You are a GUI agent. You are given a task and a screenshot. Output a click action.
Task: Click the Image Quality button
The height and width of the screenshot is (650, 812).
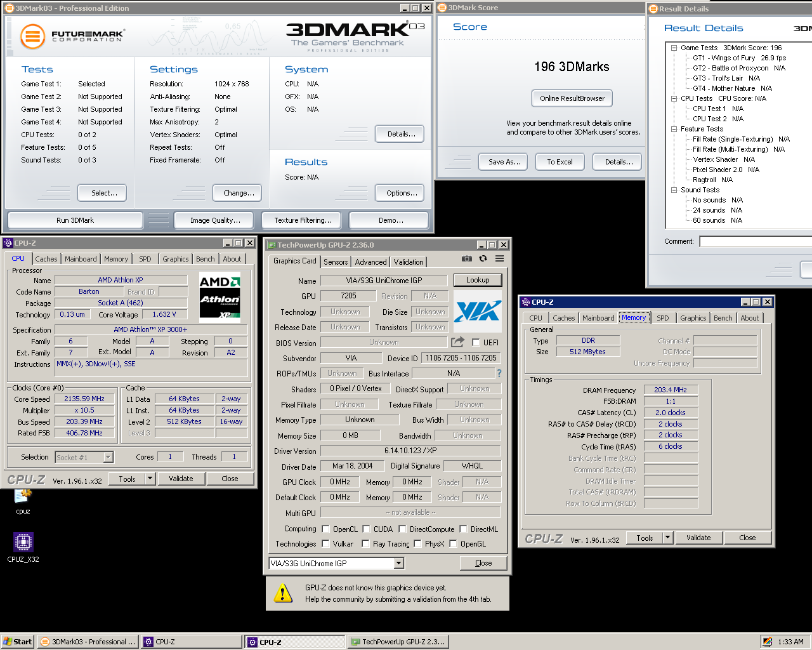pyautogui.click(x=215, y=220)
